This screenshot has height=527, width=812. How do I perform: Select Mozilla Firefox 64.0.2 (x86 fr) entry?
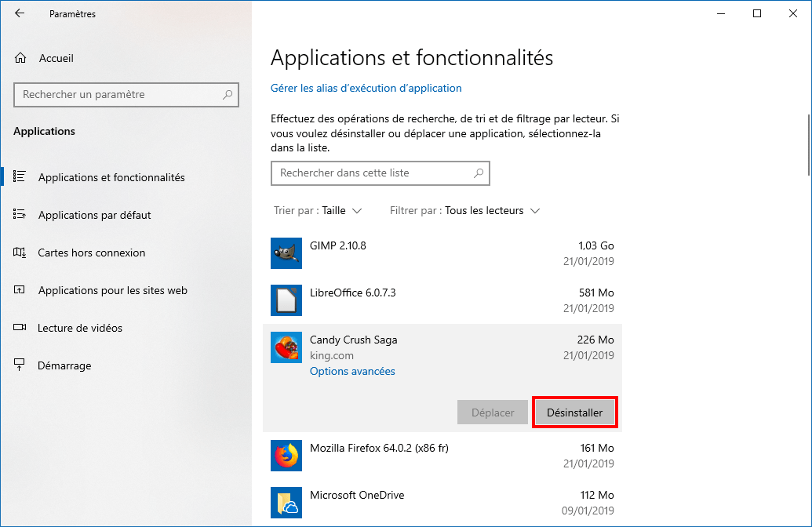click(x=379, y=448)
